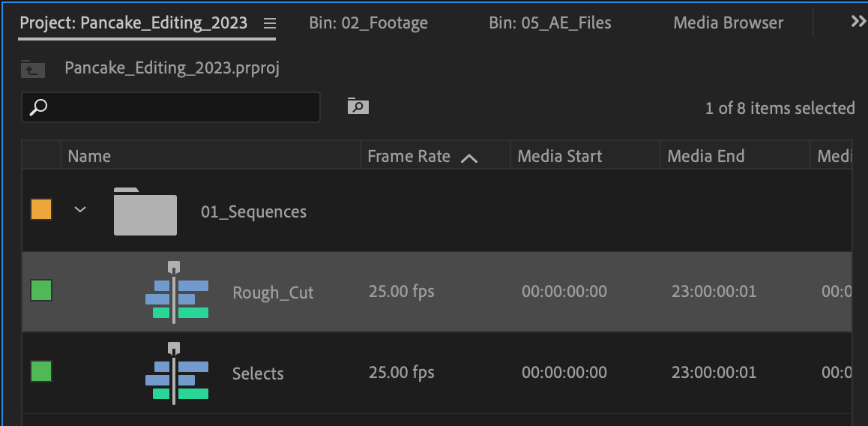The image size is (868, 426).
Task: Sort by Name column header
Action: click(x=89, y=156)
